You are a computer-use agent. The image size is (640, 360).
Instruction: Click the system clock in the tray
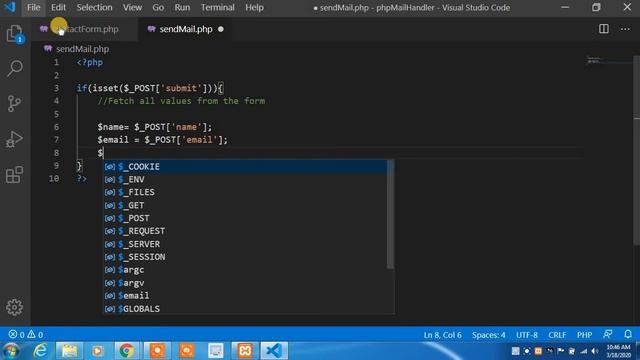(x=618, y=351)
